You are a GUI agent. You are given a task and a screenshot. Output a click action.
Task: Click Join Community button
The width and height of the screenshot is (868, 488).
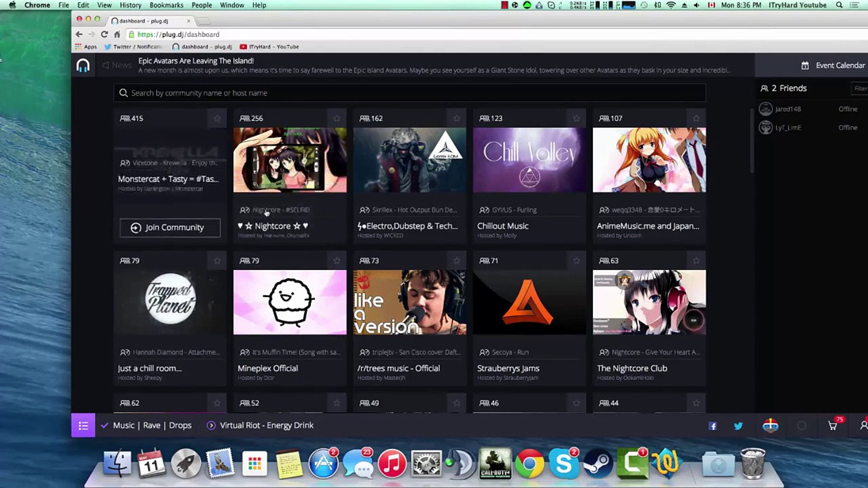(x=170, y=228)
